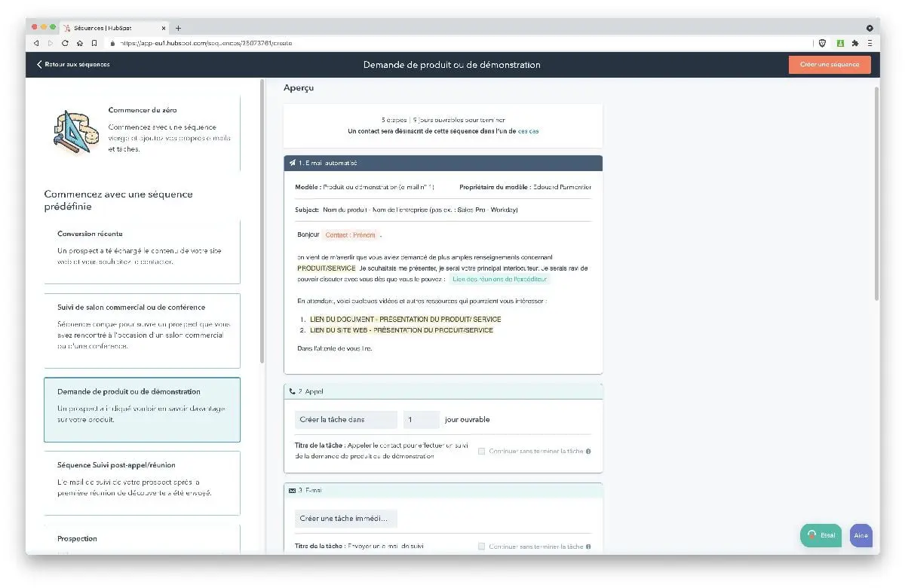The image size is (905, 588).
Task: Choose Conversion récente predefined sequence
Action: pyautogui.click(x=143, y=252)
